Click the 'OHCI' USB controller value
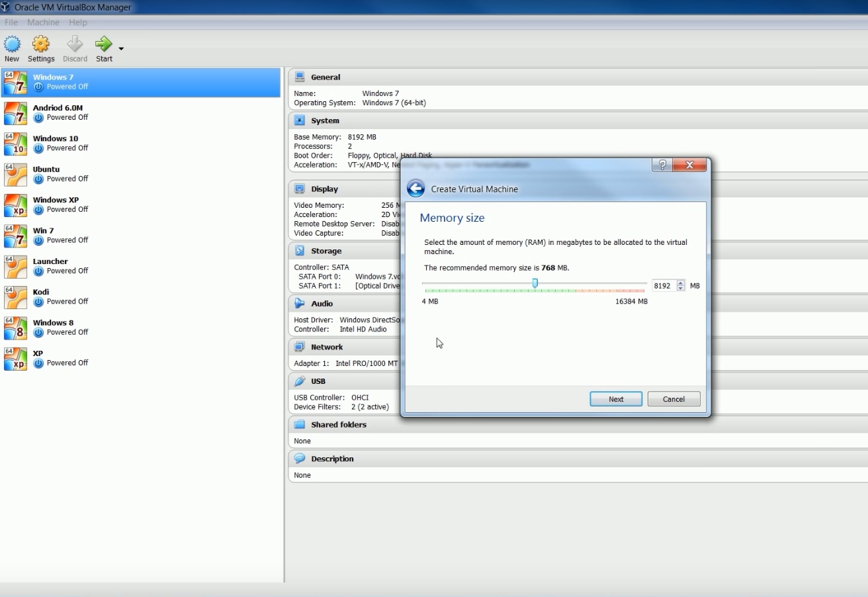868x597 pixels. [360, 398]
